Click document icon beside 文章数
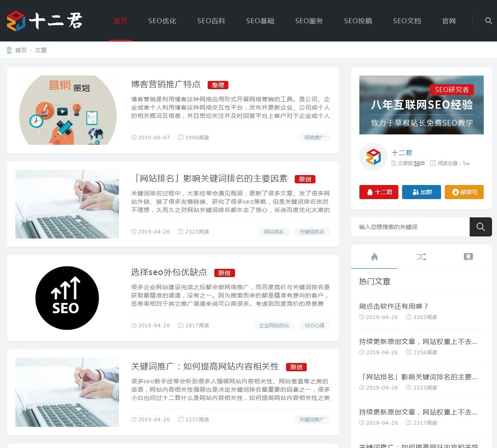This screenshot has width=497, height=448. (x=394, y=163)
